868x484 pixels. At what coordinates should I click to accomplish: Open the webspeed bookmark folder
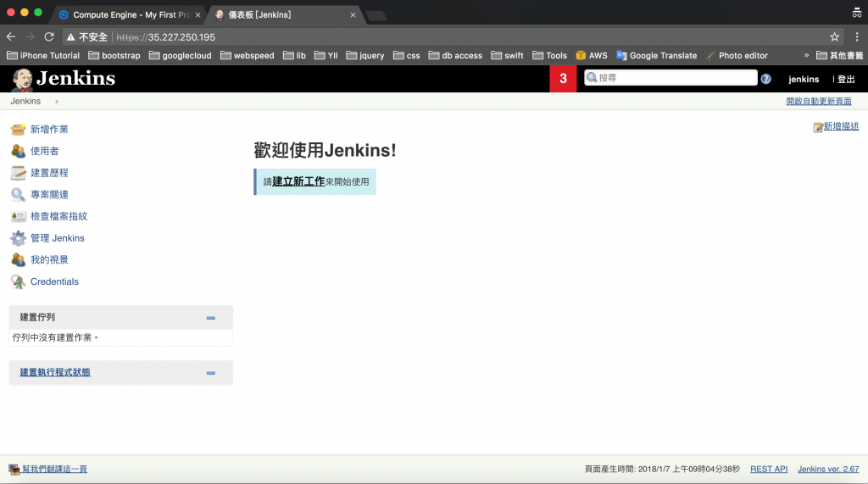[x=248, y=55]
